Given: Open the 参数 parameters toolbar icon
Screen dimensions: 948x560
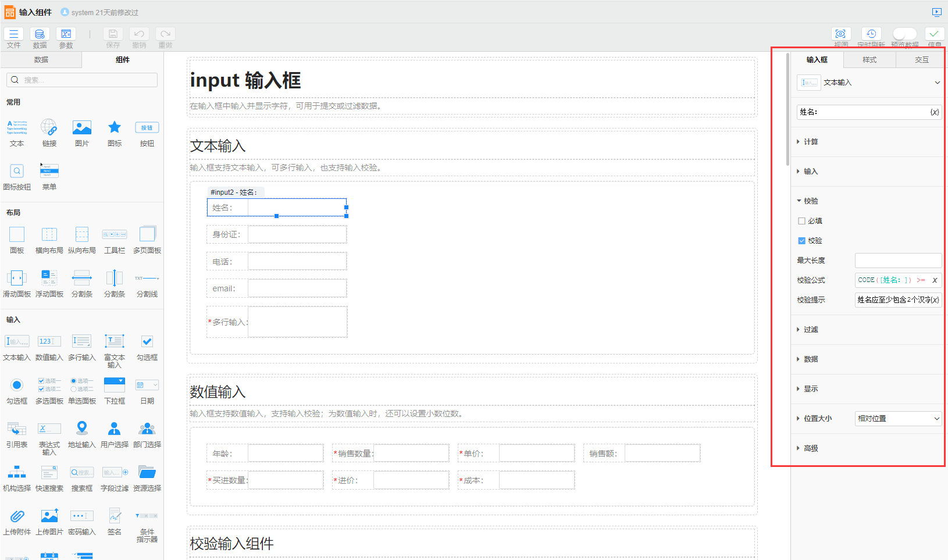Looking at the screenshot, I should [66, 34].
